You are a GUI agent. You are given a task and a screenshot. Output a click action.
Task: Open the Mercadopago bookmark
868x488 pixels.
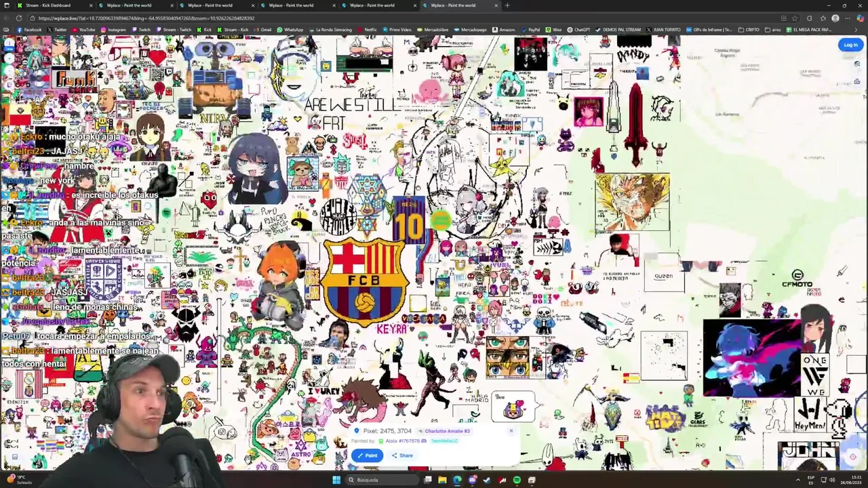tap(471, 30)
